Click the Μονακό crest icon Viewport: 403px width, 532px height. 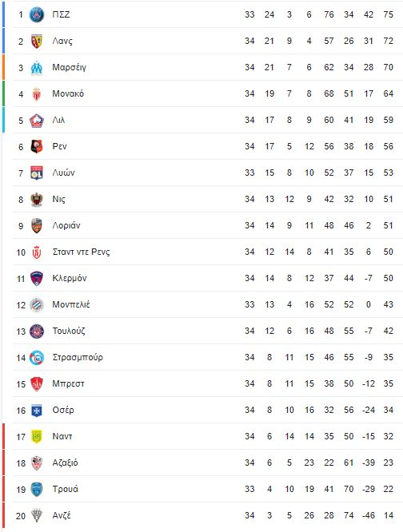37,94
